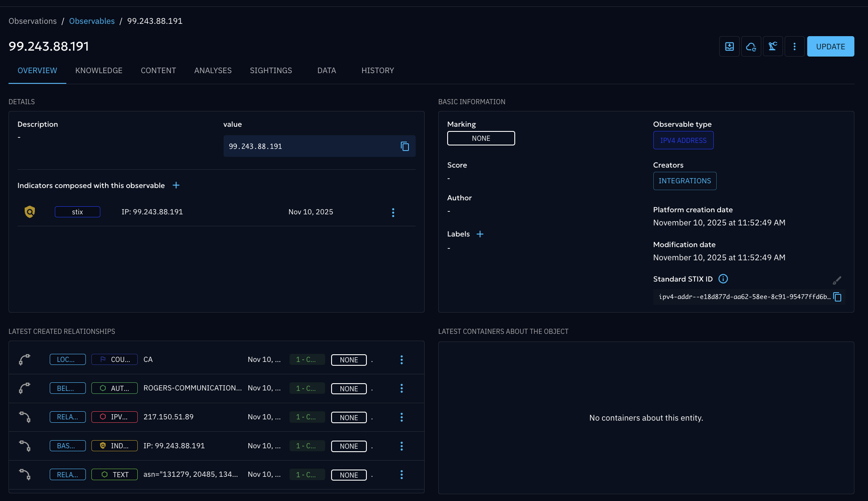The image size is (868, 501).
Task: Select the INTEGRATIONS creator chip
Action: click(684, 181)
